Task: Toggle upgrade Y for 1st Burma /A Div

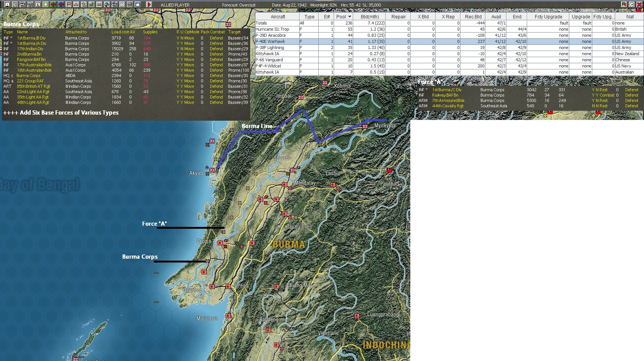Action: 182,43
